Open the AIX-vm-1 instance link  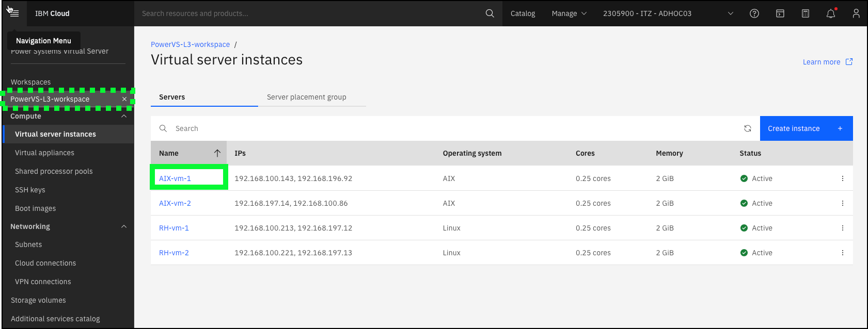[x=175, y=178]
